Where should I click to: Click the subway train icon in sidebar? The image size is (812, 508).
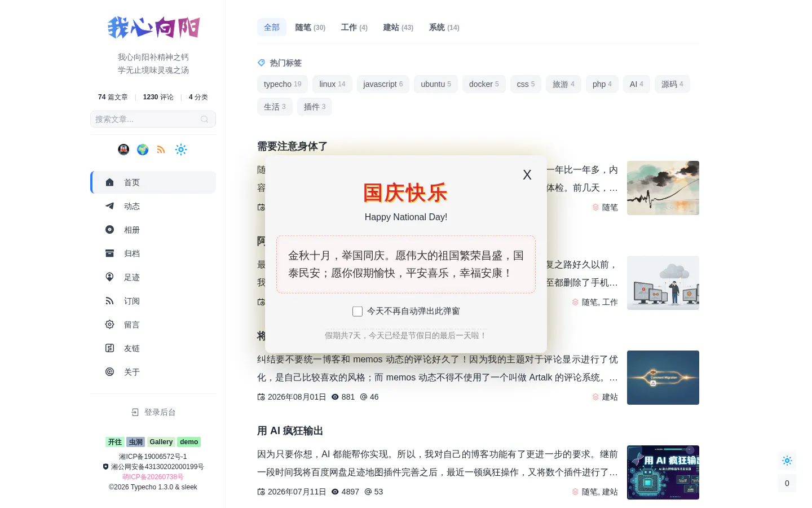123,150
